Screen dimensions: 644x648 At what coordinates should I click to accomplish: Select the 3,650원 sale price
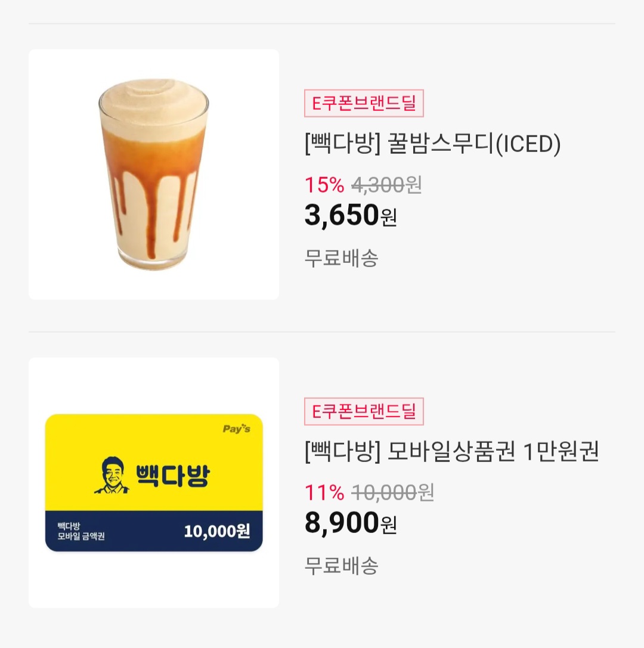pyautogui.click(x=351, y=215)
